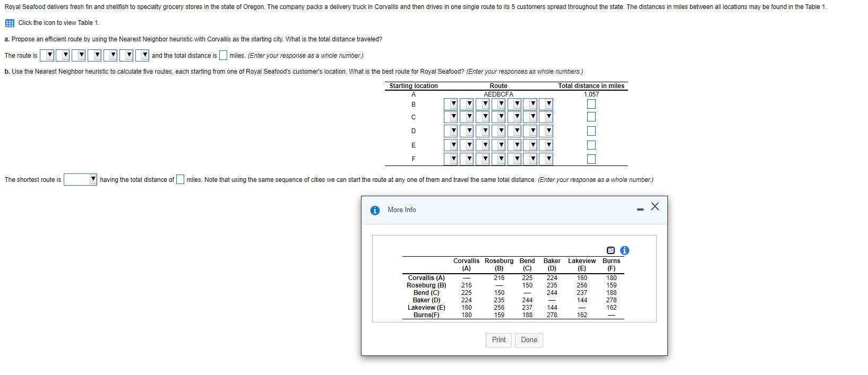Open first route dropdown in starting location D row
The height and width of the screenshot is (375, 868).
point(451,130)
